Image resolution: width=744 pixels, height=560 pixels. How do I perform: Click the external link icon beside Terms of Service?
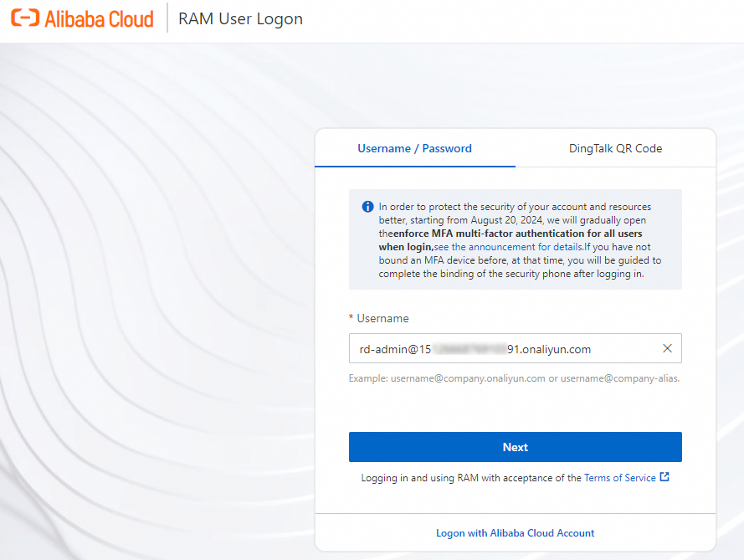click(664, 477)
